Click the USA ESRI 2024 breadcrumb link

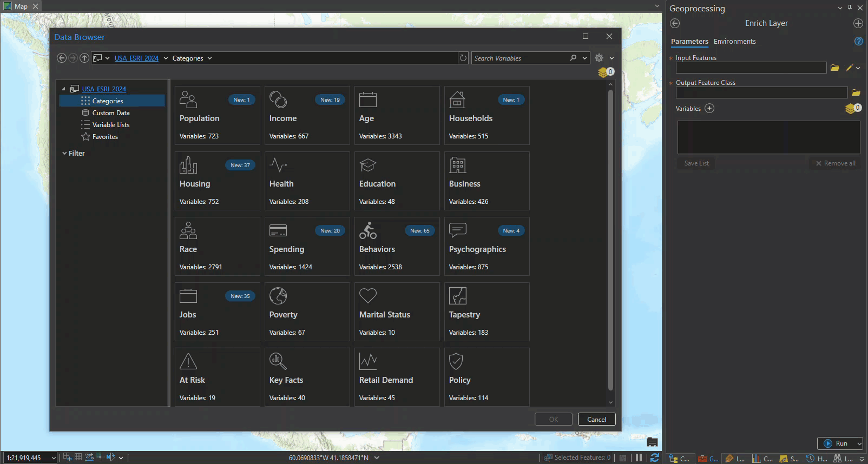[136, 58]
